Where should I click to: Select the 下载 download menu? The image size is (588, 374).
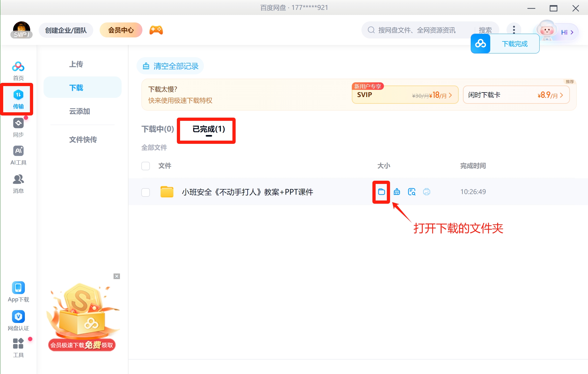82,87
